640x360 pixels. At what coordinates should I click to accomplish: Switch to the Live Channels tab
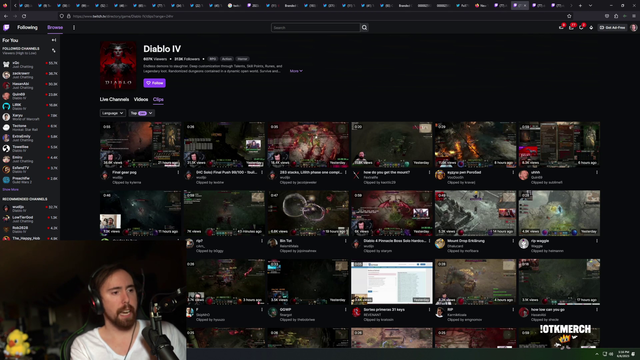114,99
